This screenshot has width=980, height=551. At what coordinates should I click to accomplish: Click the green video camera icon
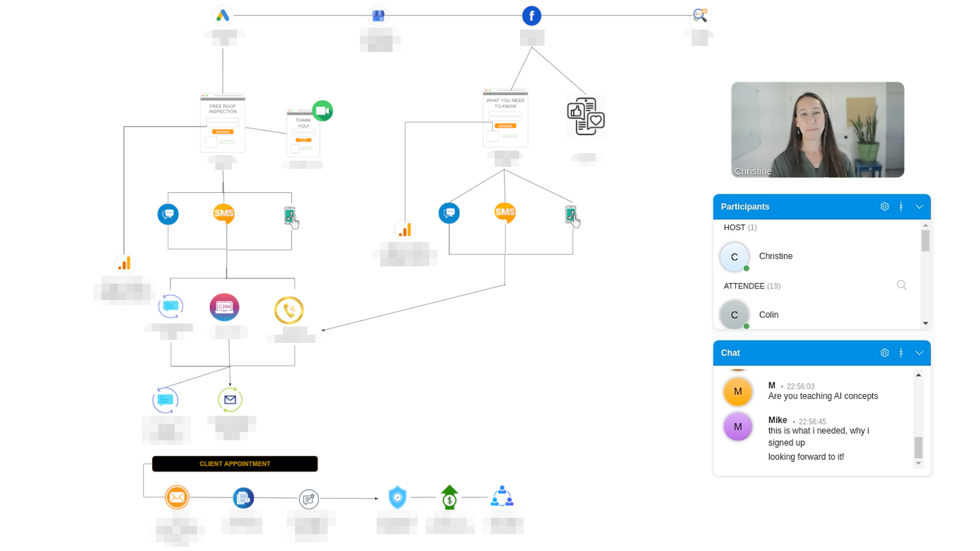[323, 111]
